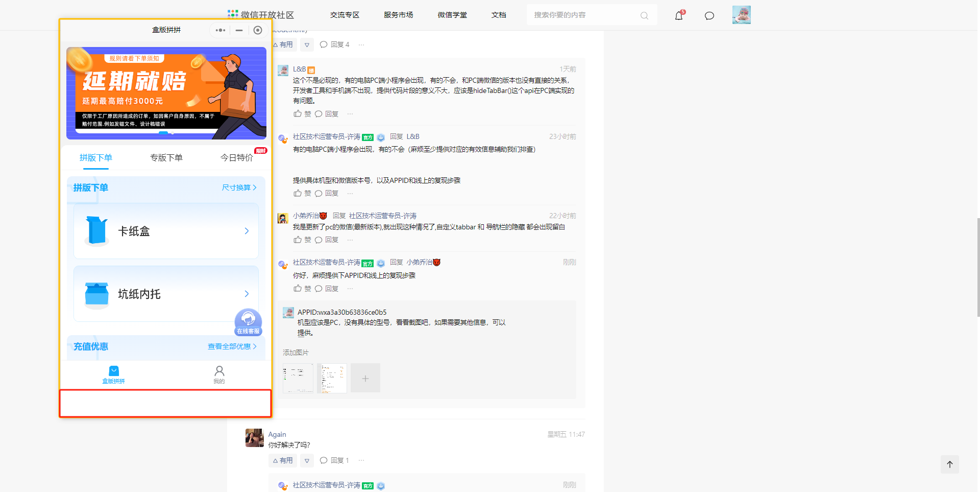Screen dimensions: 980x492
Task: Switch to 专版下单 tab
Action: pyautogui.click(x=166, y=158)
